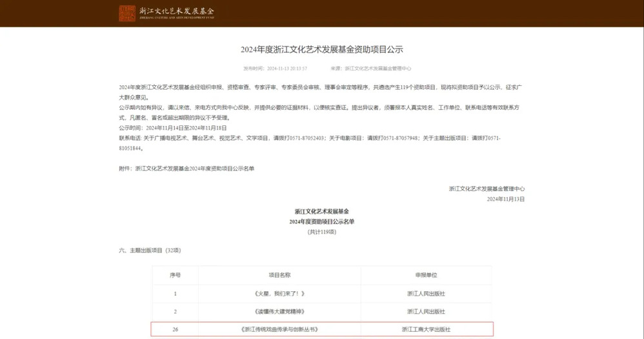The image size is (644, 339).
Task: Click 浙江工商大学出版社 in row 26
Action: pyautogui.click(x=427, y=329)
